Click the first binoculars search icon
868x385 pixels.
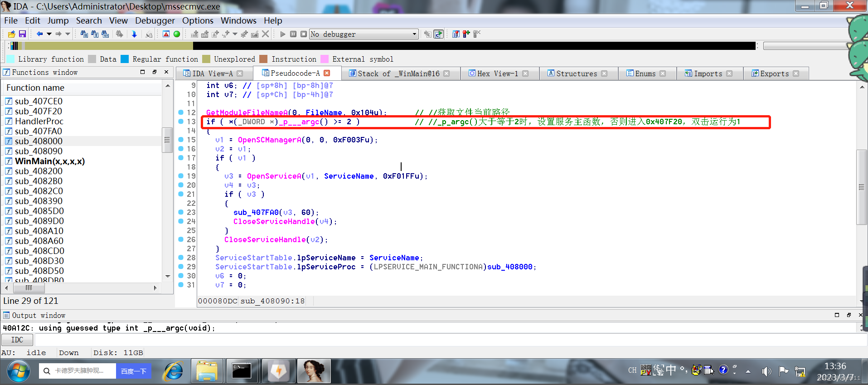[x=84, y=34]
